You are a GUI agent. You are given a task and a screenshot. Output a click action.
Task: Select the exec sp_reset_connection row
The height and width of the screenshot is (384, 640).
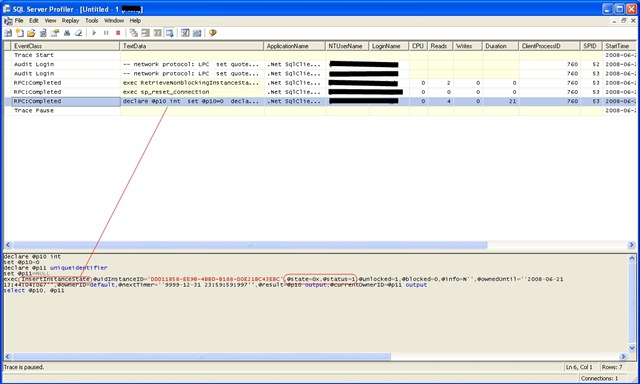tap(320, 92)
